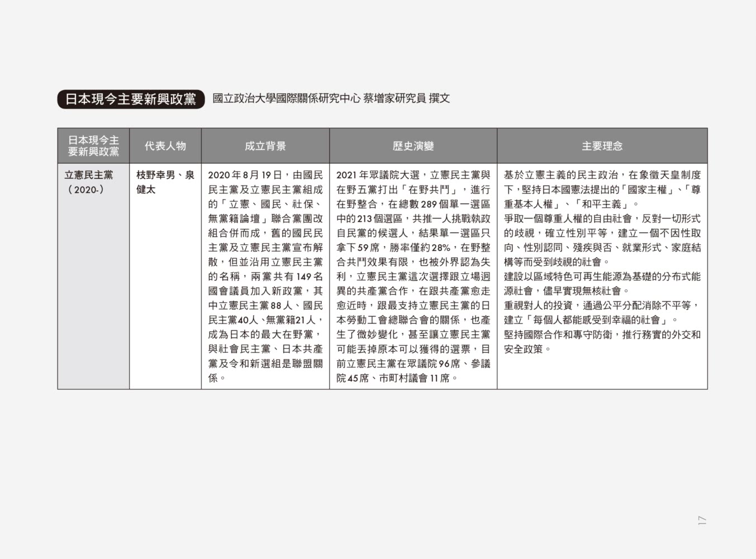Click first column header 日本現今主要新興政黨 in table

pyautogui.click(x=93, y=146)
